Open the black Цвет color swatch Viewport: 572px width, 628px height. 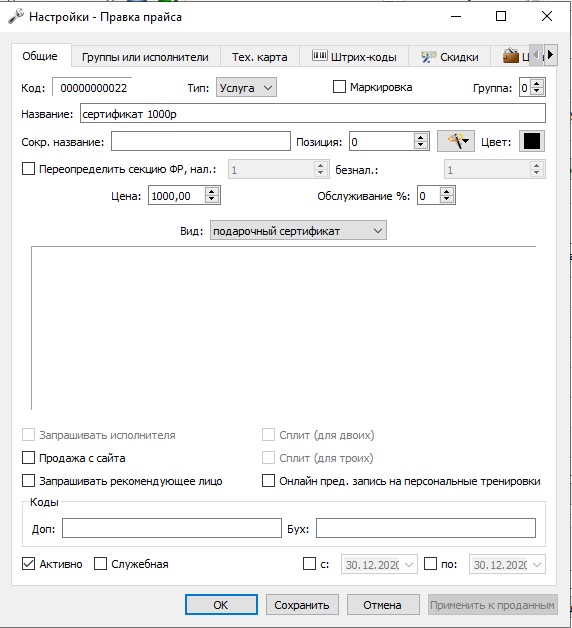pyautogui.click(x=532, y=141)
